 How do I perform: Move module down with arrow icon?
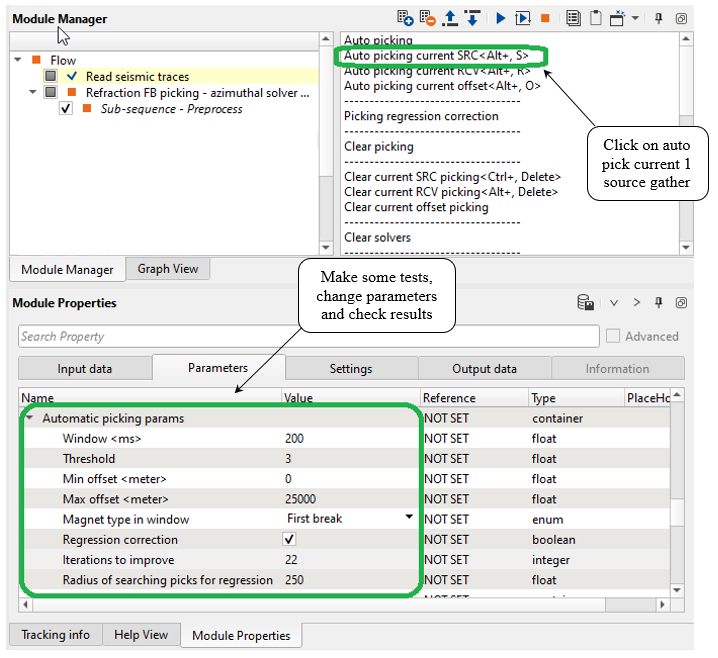(x=472, y=18)
